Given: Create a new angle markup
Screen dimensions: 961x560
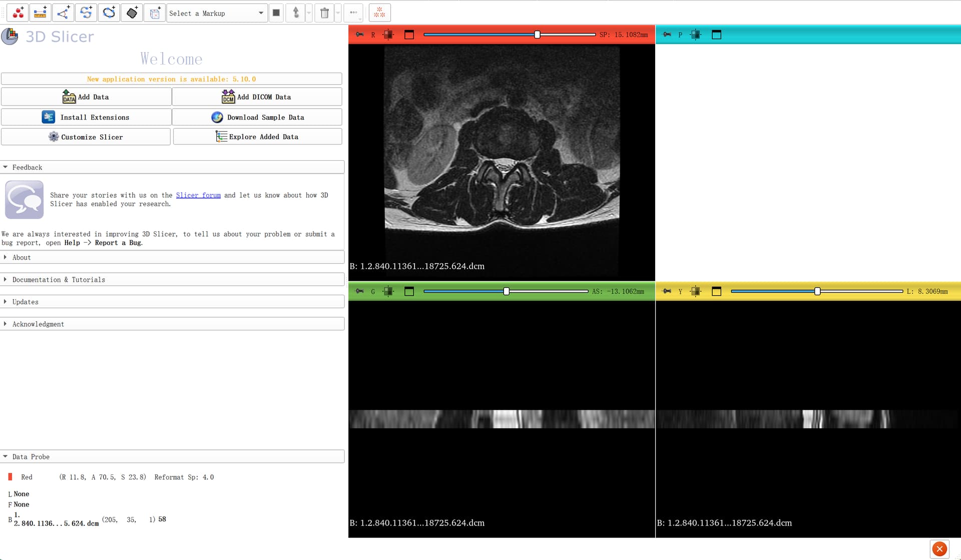Looking at the screenshot, I should (63, 13).
